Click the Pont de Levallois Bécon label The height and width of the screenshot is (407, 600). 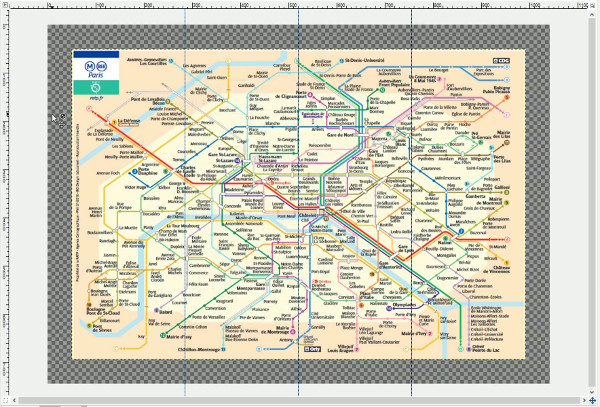tap(148, 101)
